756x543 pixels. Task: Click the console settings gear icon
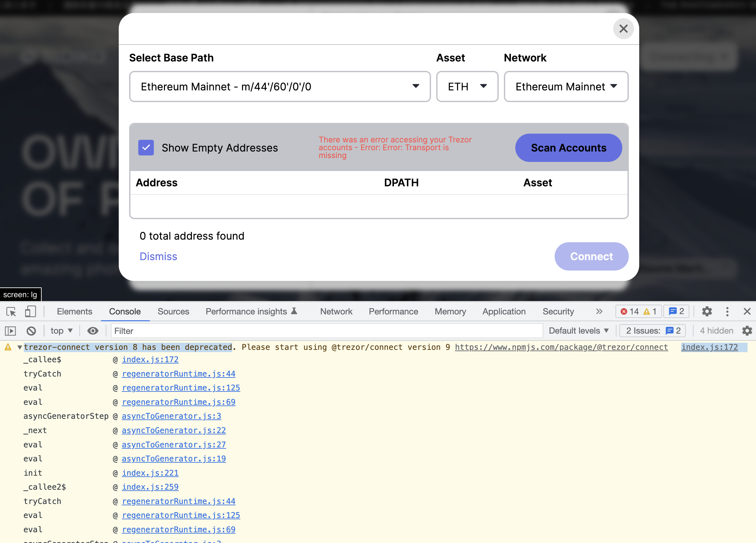coord(747,331)
